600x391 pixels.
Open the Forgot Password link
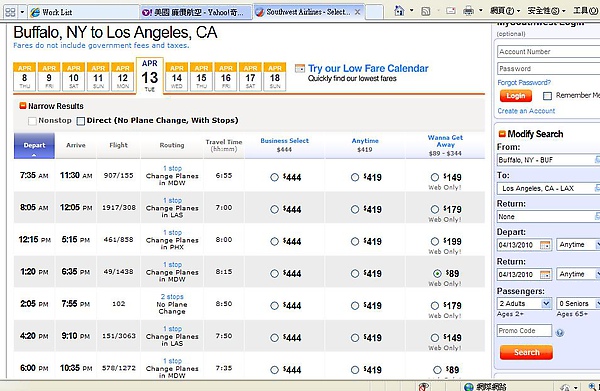pos(524,82)
